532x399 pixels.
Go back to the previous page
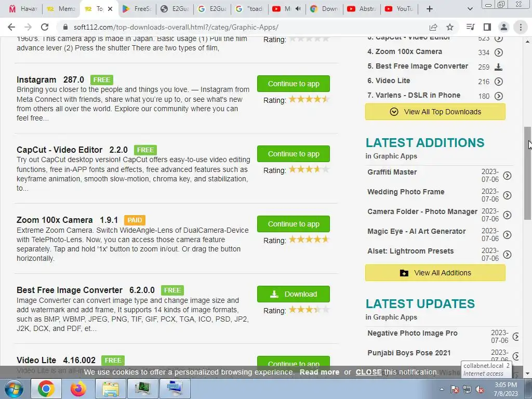[11, 27]
